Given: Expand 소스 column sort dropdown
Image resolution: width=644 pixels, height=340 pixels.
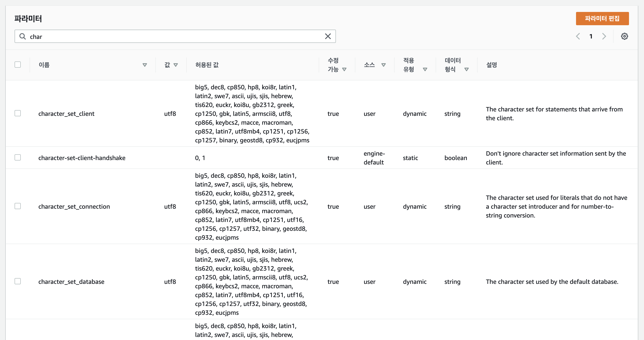Looking at the screenshot, I should 383,65.
